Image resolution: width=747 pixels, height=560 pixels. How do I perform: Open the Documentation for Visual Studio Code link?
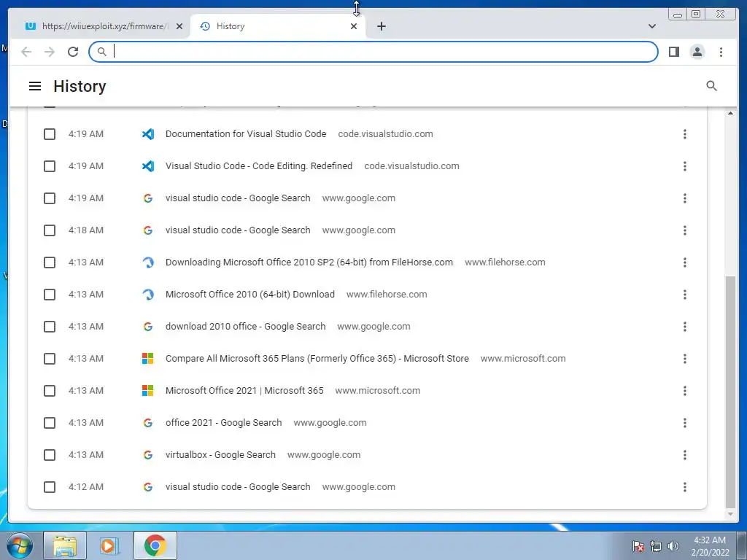coord(246,134)
